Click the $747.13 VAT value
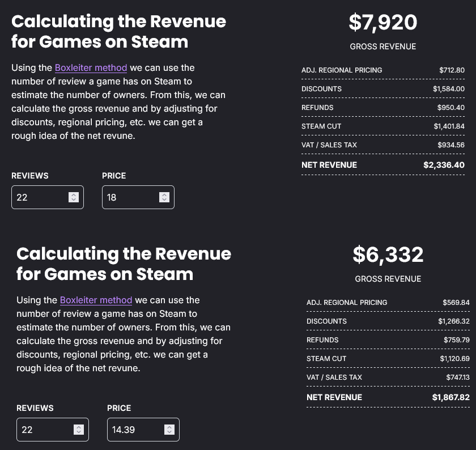The image size is (476, 450). click(458, 377)
